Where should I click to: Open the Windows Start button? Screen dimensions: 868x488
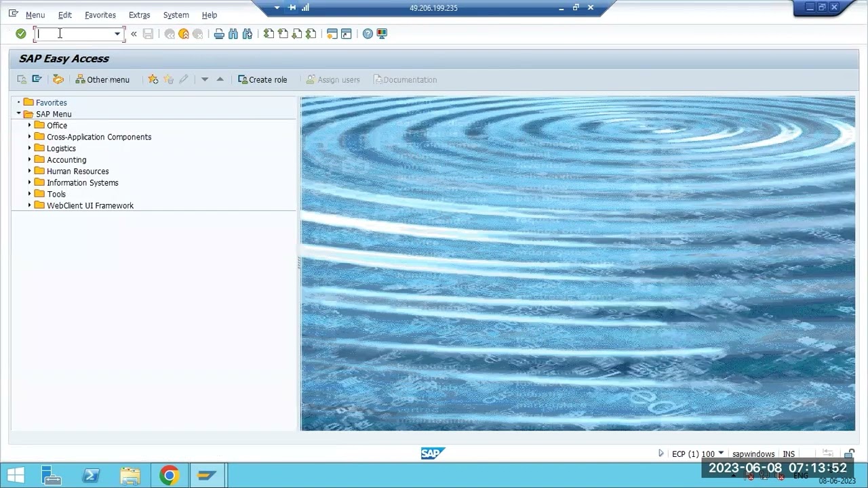pos(16,476)
